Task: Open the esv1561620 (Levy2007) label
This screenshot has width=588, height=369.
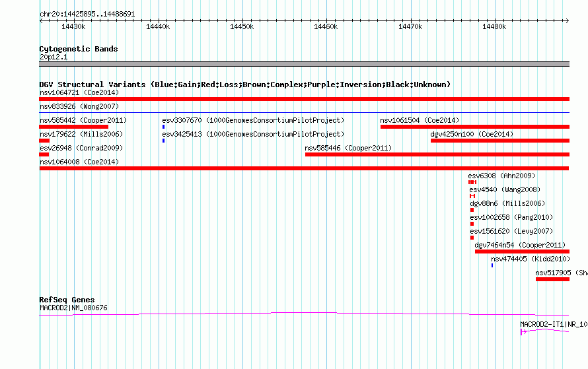Action: pyautogui.click(x=511, y=231)
